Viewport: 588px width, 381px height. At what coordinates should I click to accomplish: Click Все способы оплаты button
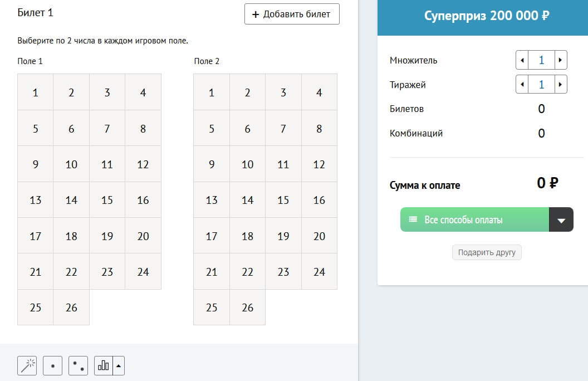474,219
